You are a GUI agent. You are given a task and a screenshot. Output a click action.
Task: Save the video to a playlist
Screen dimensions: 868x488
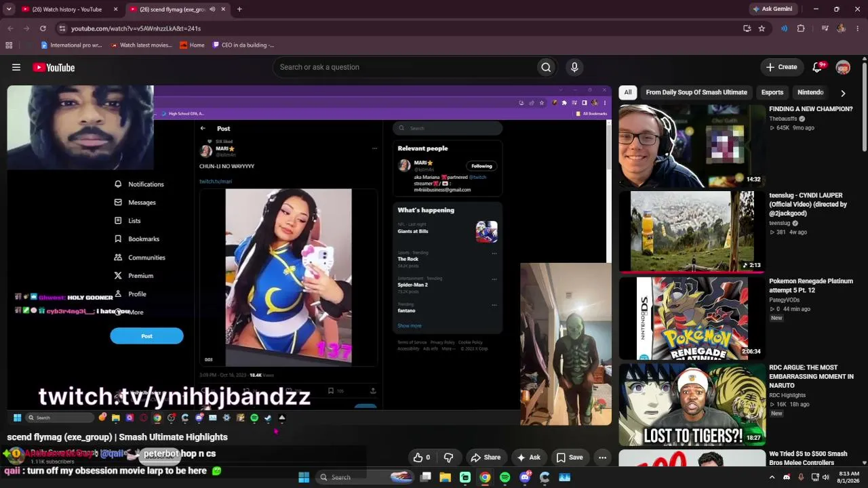click(570, 457)
